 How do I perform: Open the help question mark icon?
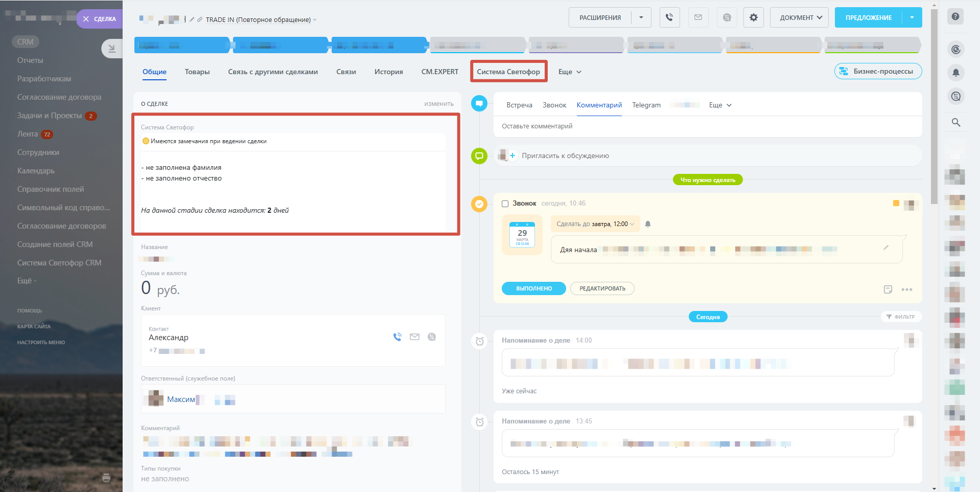click(955, 16)
